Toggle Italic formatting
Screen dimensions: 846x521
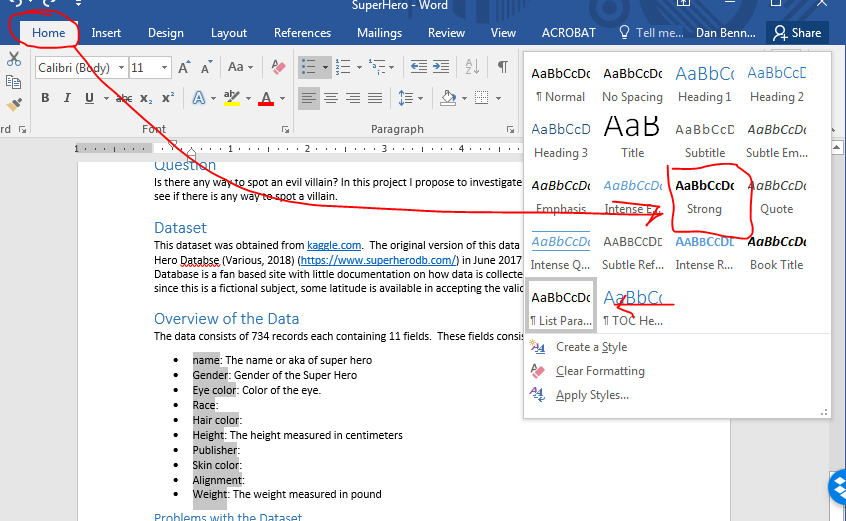pyautogui.click(x=67, y=98)
